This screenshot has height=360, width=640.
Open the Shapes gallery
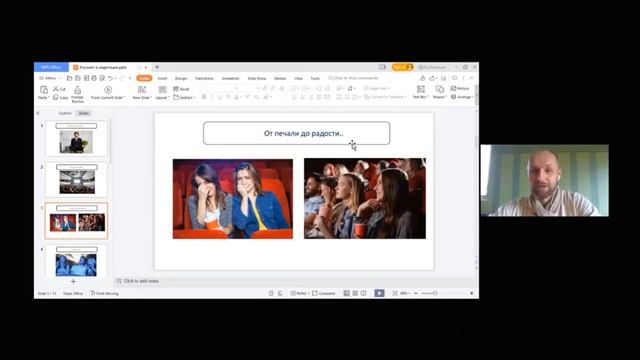[440, 92]
